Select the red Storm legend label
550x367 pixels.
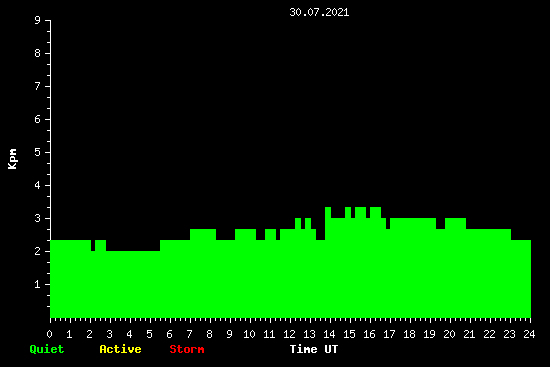coord(187,349)
